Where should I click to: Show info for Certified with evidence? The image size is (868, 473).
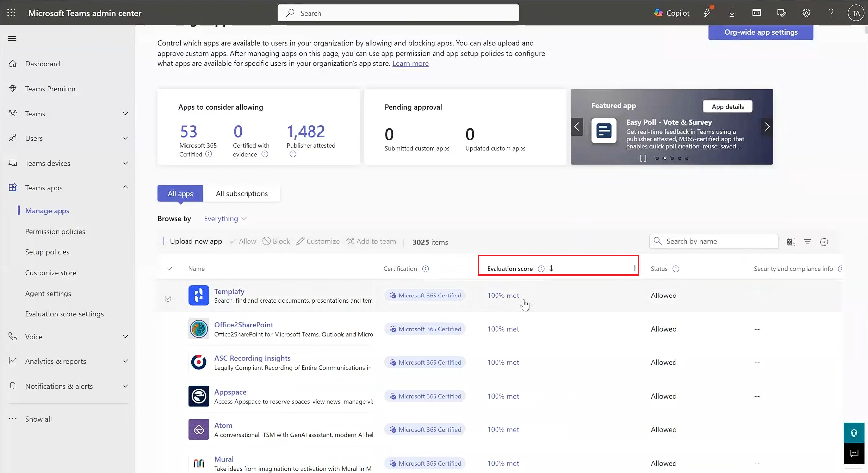[265, 154]
